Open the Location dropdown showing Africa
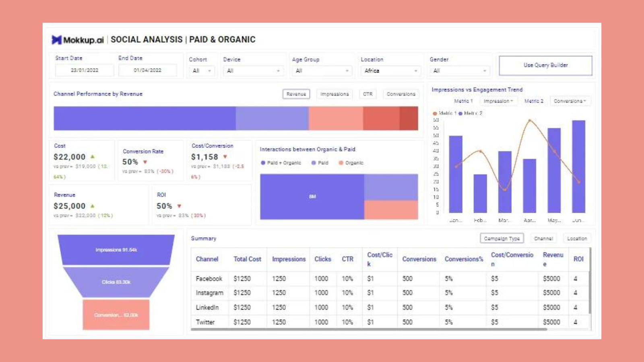The image size is (644, 362). (391, 71)
